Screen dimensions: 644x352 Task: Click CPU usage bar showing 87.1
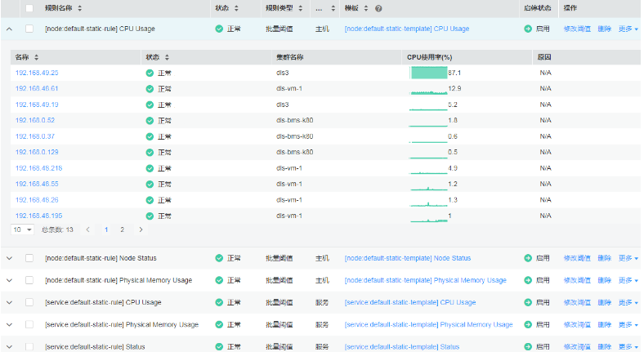click(x=428, y=73)
